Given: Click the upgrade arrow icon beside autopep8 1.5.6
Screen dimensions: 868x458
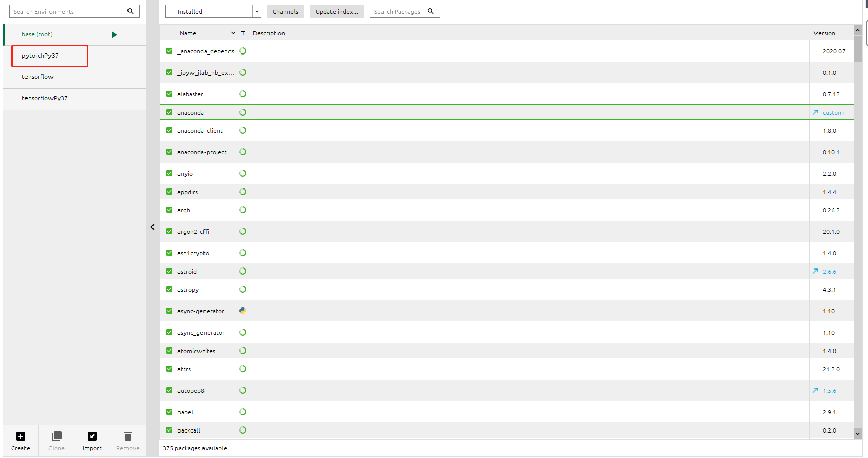Looking at the screenshot, I should pos(815,391).
